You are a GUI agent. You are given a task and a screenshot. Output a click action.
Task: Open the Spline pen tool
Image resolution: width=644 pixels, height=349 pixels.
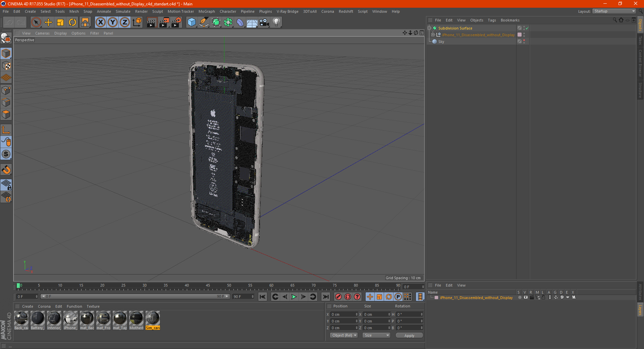[204, 22]
